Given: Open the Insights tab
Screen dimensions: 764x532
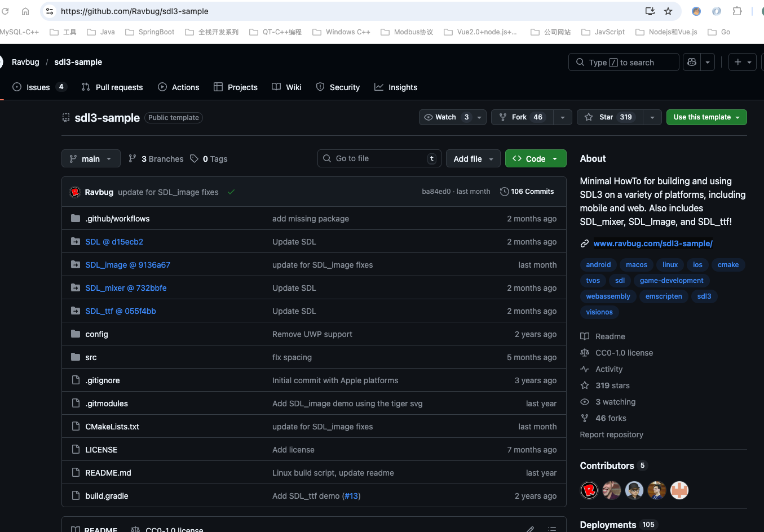Looking at the screenshot, I should [x=396, y=87].
